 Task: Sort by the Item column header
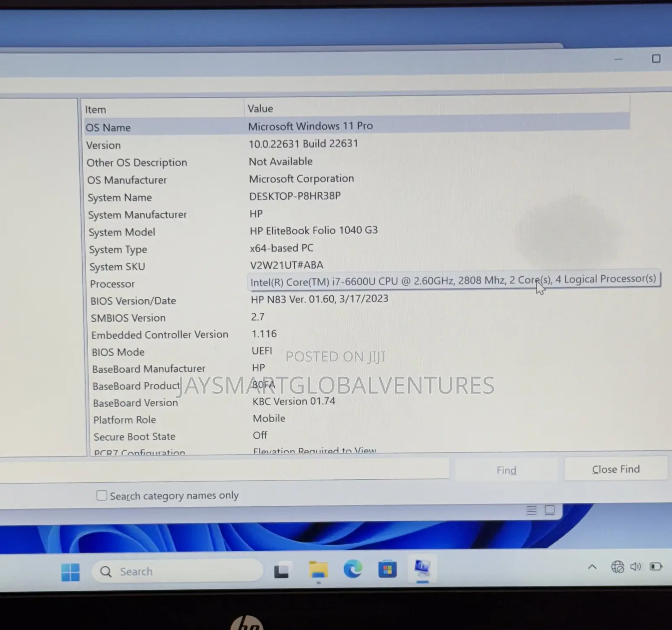pyautogui.click(x=163, y=109)
